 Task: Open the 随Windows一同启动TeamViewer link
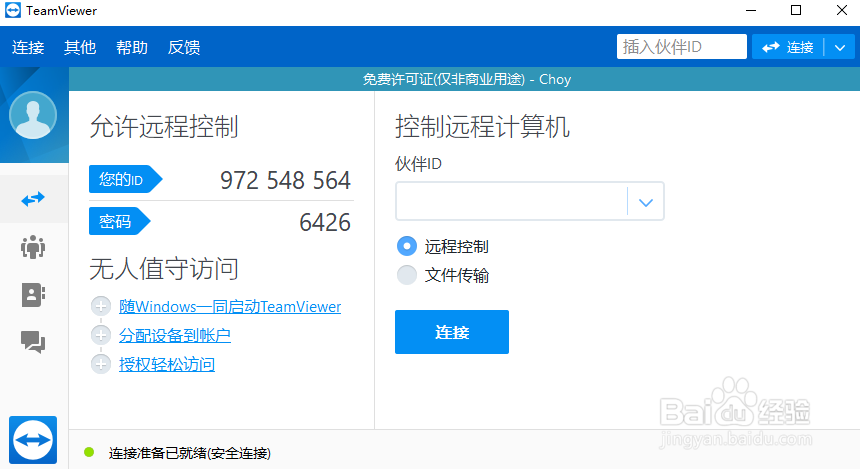(x=230, y=306)
